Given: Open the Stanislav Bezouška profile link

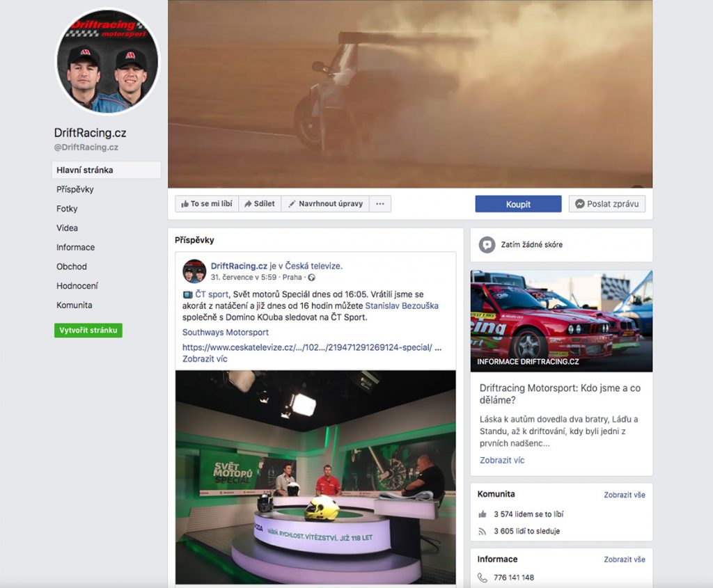Looking at the screenshot, I should [x=402, y=305].
